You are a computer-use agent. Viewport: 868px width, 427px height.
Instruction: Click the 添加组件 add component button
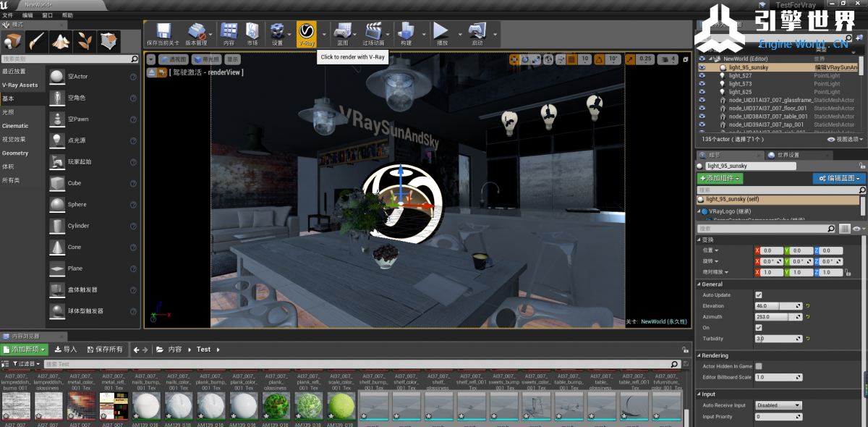720,178
